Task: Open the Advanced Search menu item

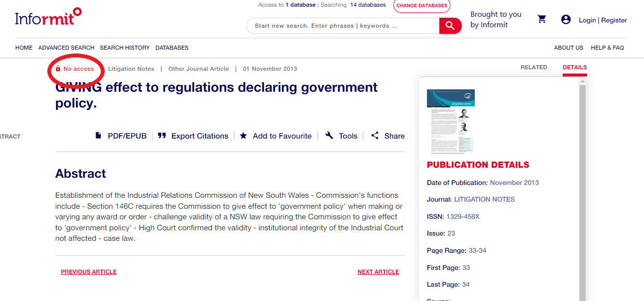Action: pos(66,48)
